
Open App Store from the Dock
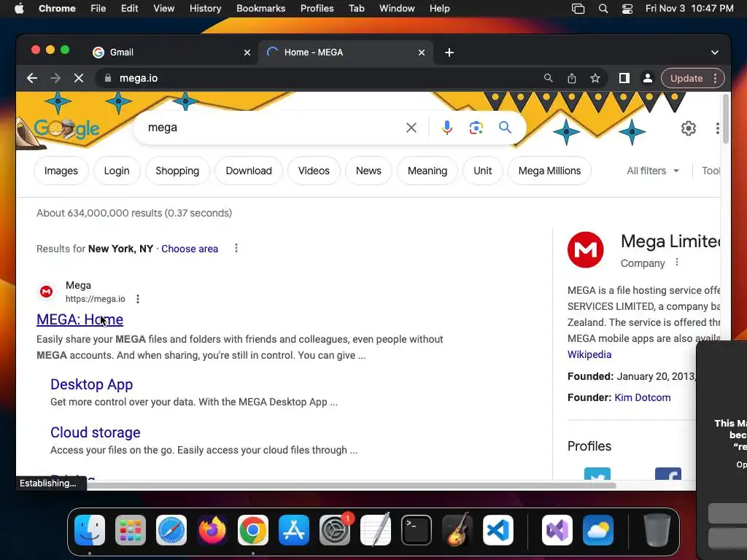click(x=294, y=530)
